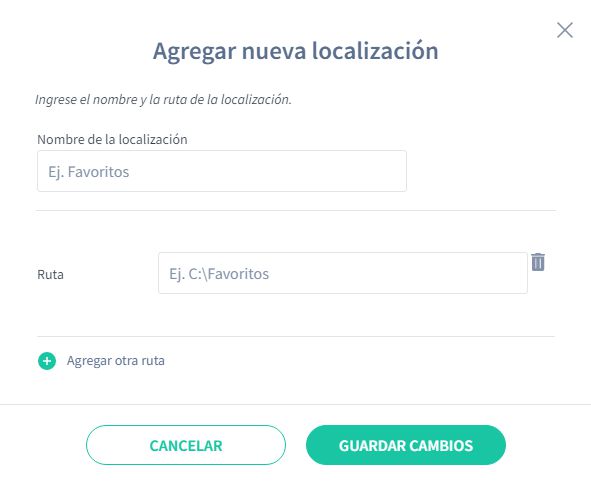Screen dimensions: 591x482
Task: Click the italic 'Ingrese el nombre' instruction text
Action: (163, 99)
